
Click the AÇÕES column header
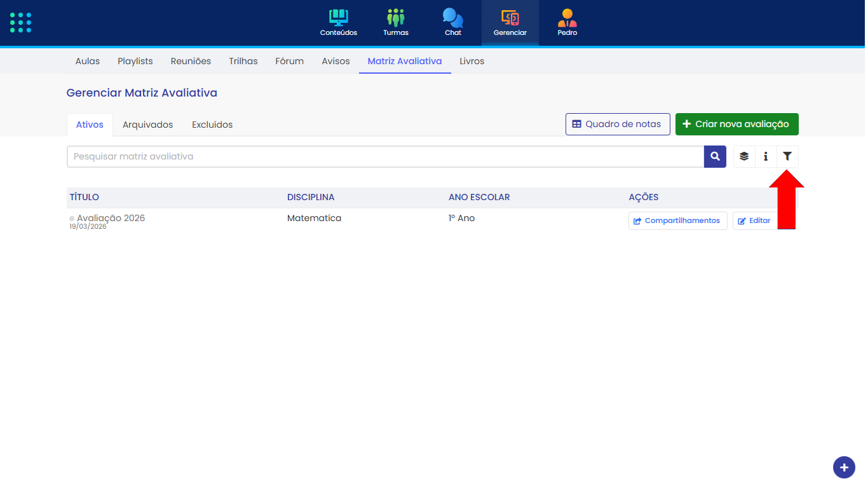coord(644,197)
